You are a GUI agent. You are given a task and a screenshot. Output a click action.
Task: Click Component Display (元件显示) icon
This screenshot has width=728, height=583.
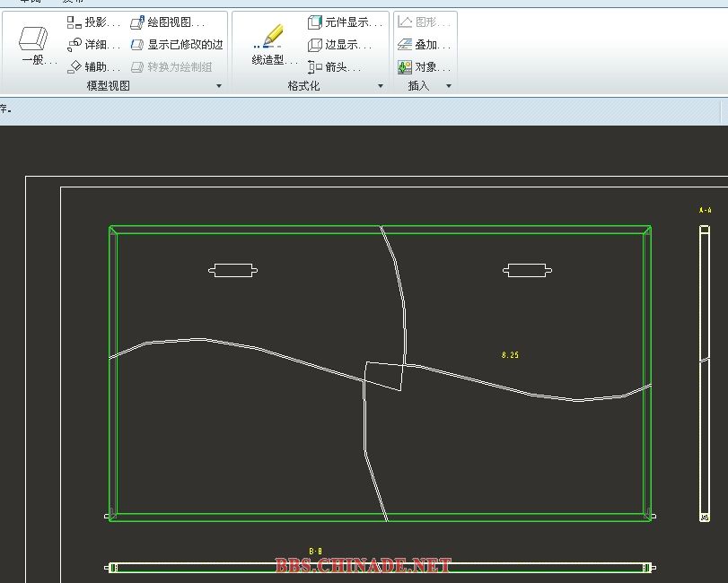pos(315,22)
